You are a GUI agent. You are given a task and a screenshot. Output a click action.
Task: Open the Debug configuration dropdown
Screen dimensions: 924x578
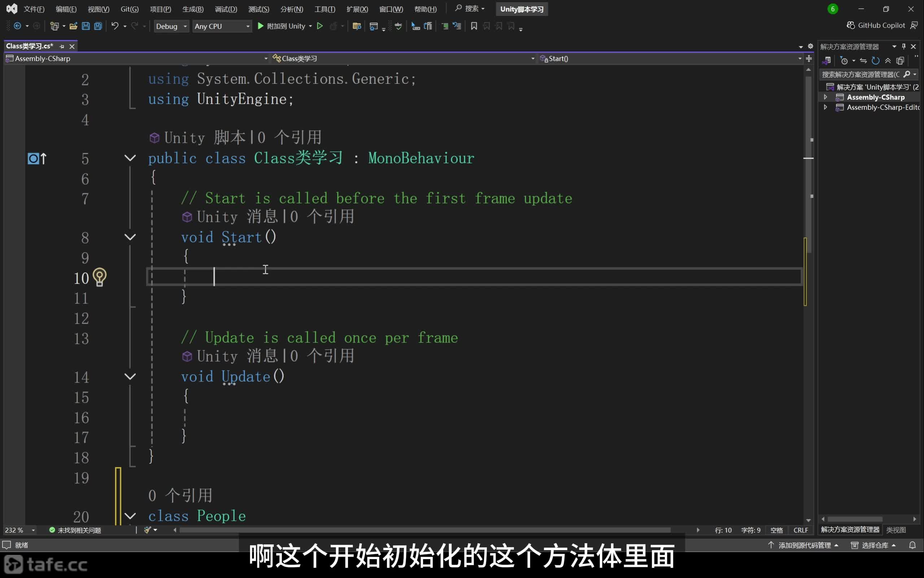click(x=171, y=26)
